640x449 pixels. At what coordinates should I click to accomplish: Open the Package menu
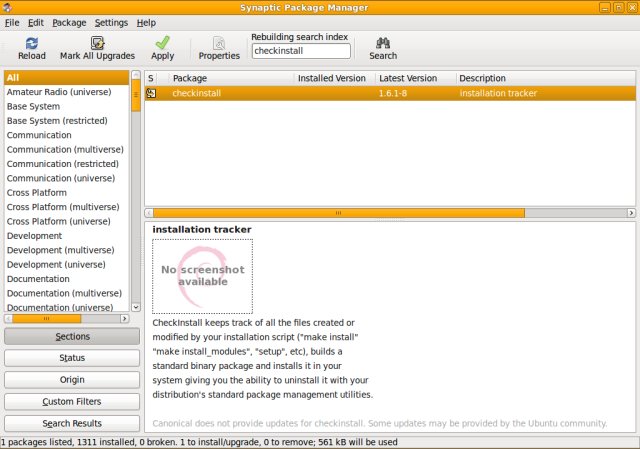69,22
